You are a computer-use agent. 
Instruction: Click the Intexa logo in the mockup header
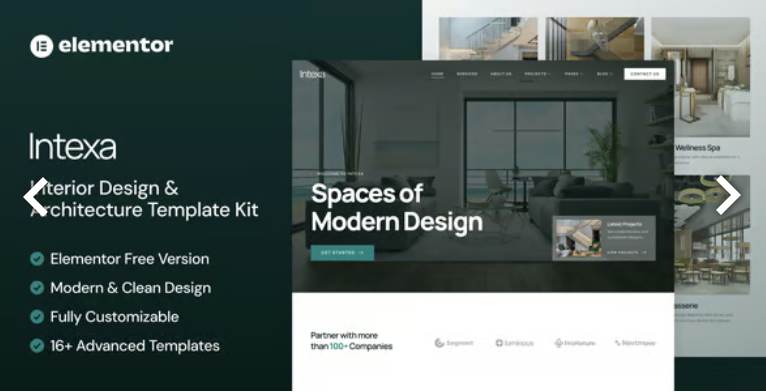pyautogui.click(x=312, y=74)
